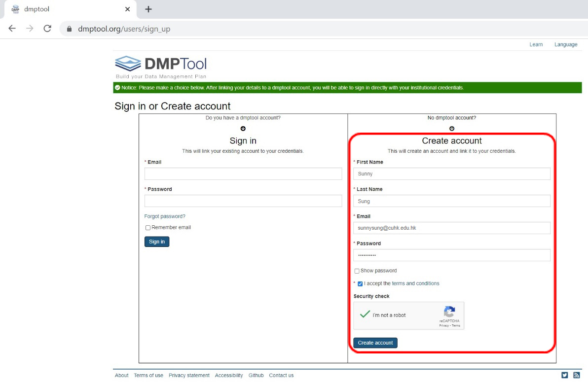
Task: Open a new browser tab
Action: (x=148, y=9)
